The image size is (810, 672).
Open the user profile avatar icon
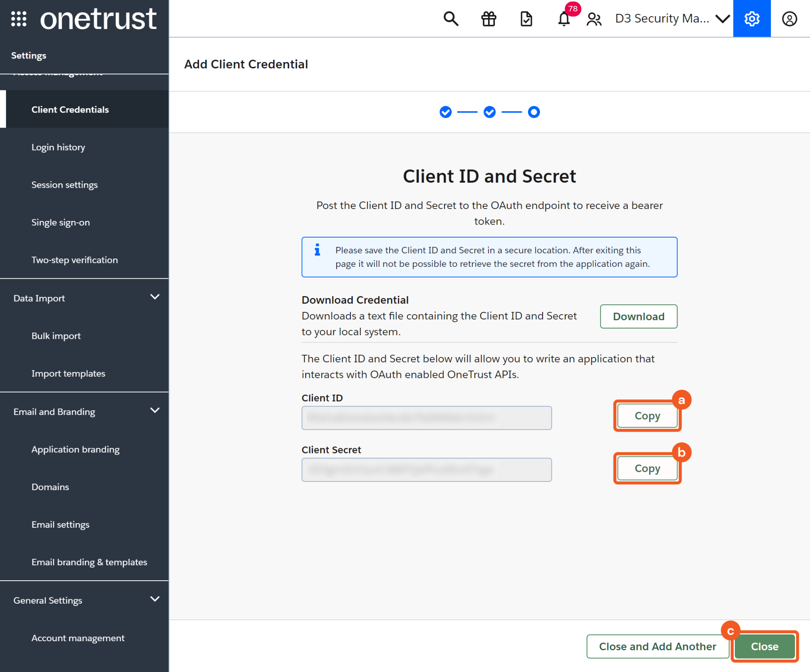pyautogui.click(x=789, y=19)
